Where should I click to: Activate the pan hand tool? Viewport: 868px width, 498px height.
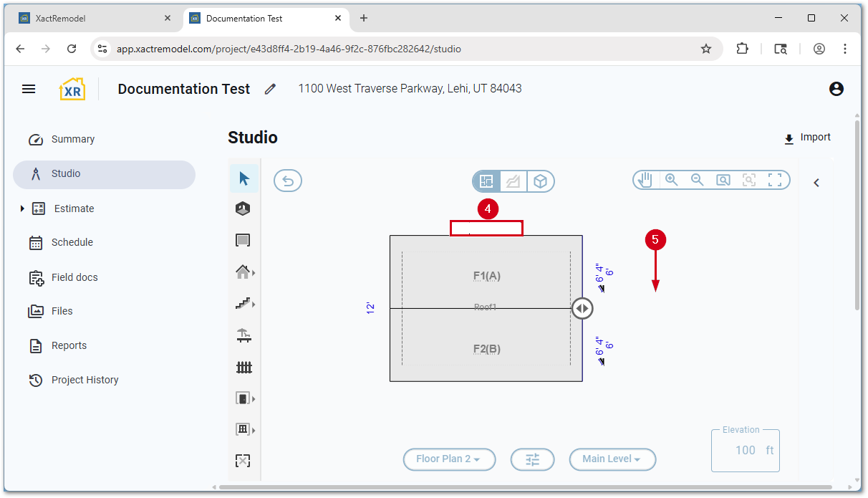[643, 180]
